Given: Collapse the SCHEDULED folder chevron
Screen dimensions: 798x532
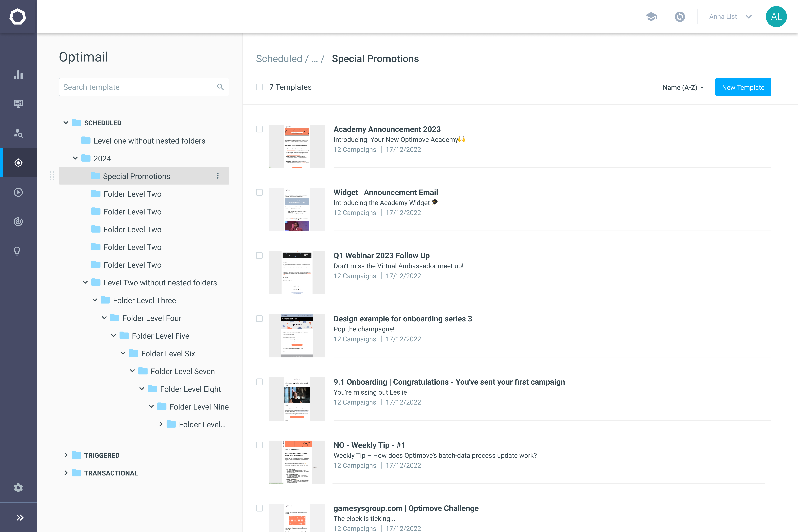Looking at the screenshot, I should click(66, 122).
